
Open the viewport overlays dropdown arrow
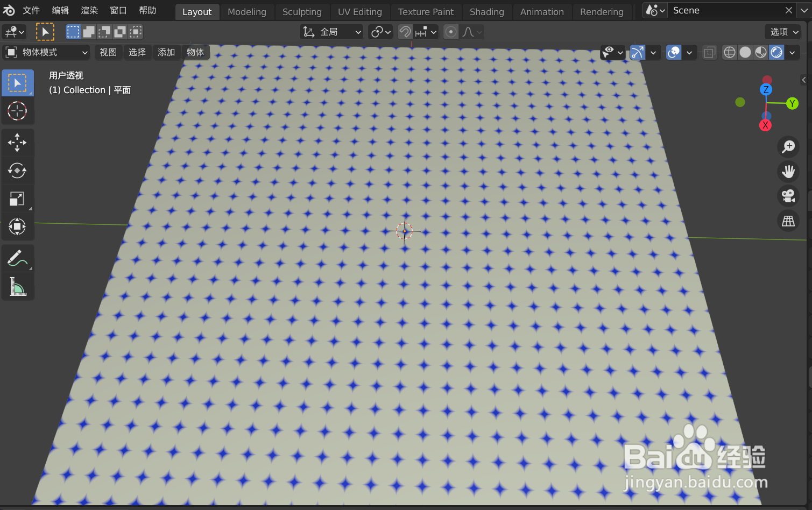click(x=689, y=52)
